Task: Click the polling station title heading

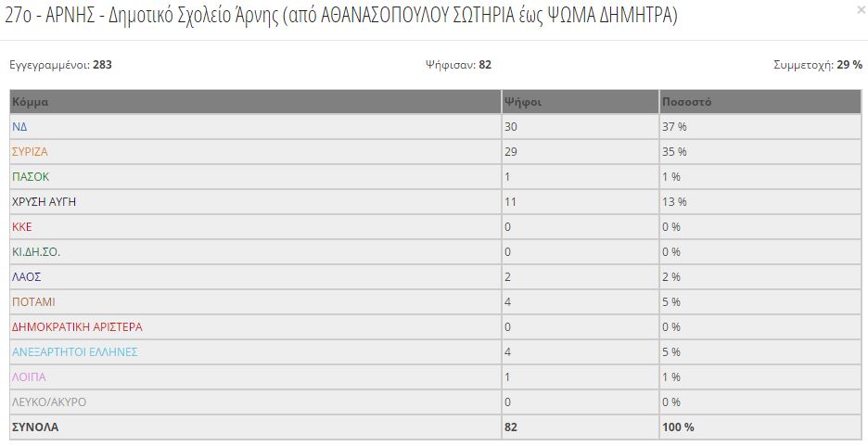Action: pos(341,16)
